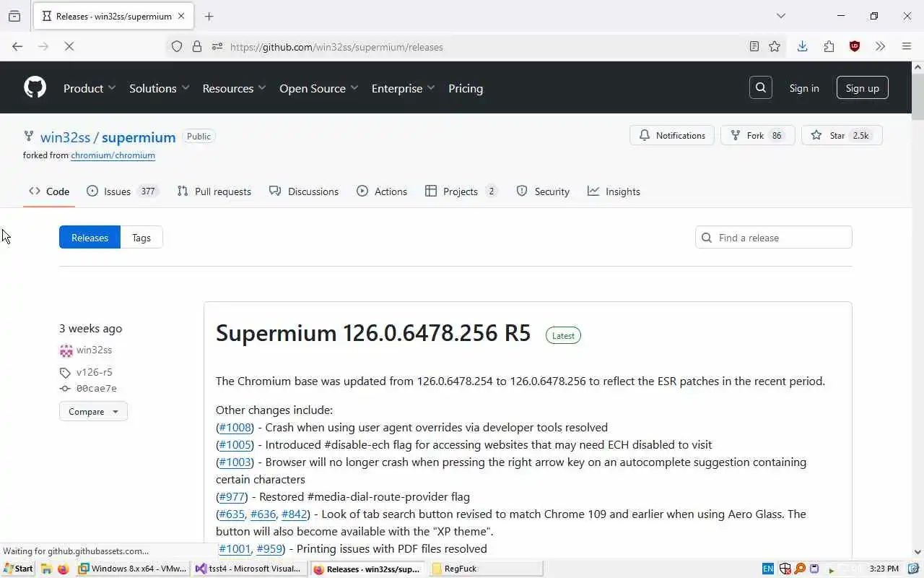The image size is (924, 578).
Task: Open commit 00cae7e link
Action: pyautogui.click(x=96, y=389)
